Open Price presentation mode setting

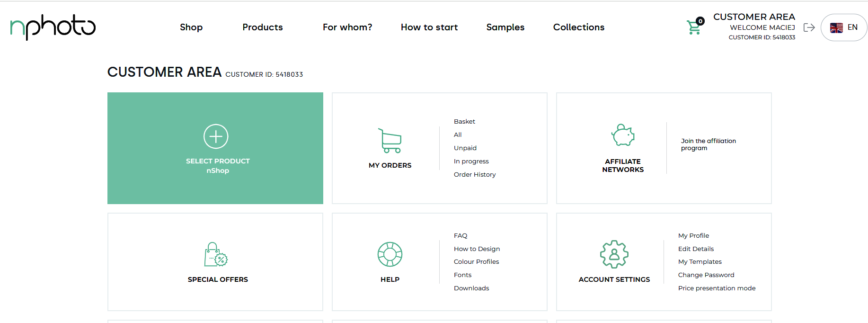pos(717,288)
